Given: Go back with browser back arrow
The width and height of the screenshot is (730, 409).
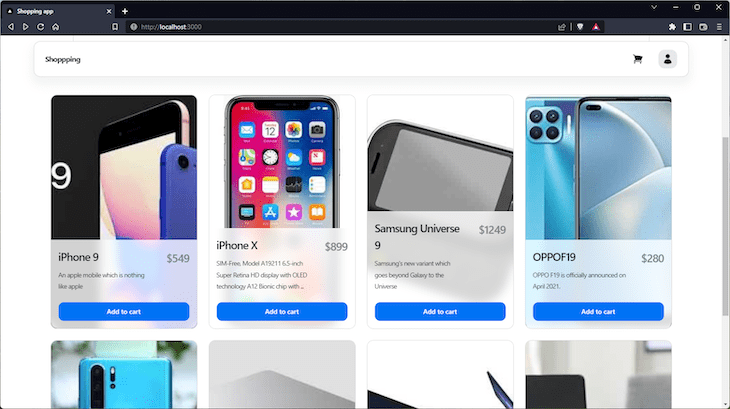Looking at the screenshot, I should click(x=11, y=27).
